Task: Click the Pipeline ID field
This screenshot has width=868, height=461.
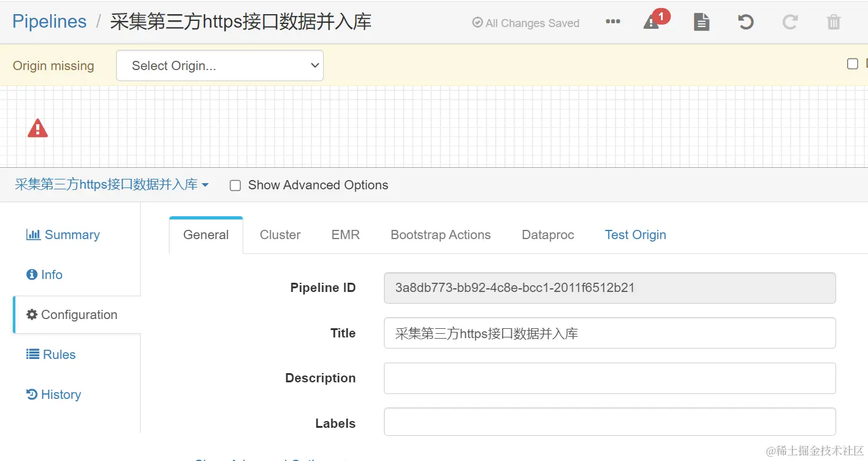Action: [609, 288]
